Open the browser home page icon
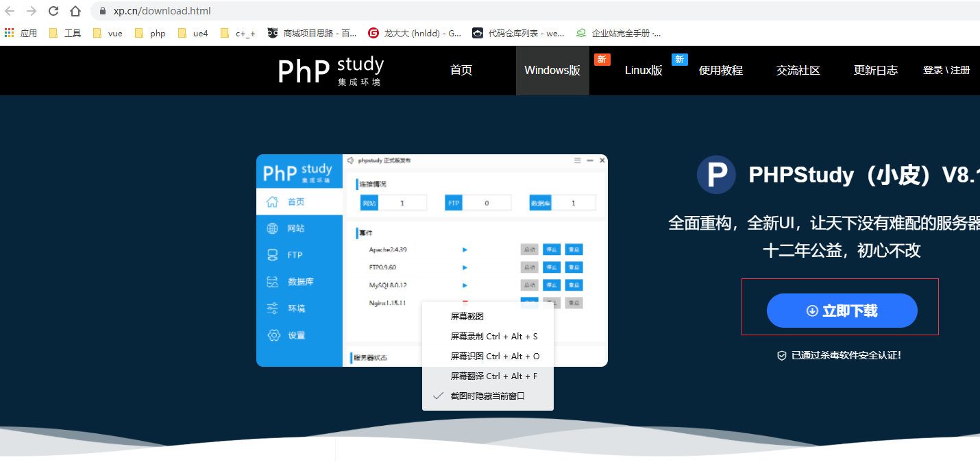This screenshot has width=980, height=471. click(x=75, y=11)
